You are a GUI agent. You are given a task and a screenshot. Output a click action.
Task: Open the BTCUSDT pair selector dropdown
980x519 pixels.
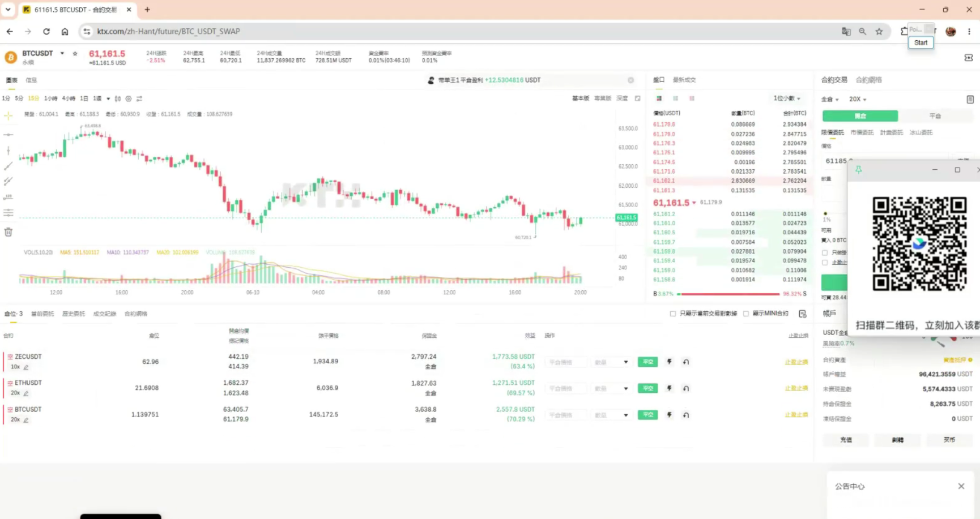(62, 53)
